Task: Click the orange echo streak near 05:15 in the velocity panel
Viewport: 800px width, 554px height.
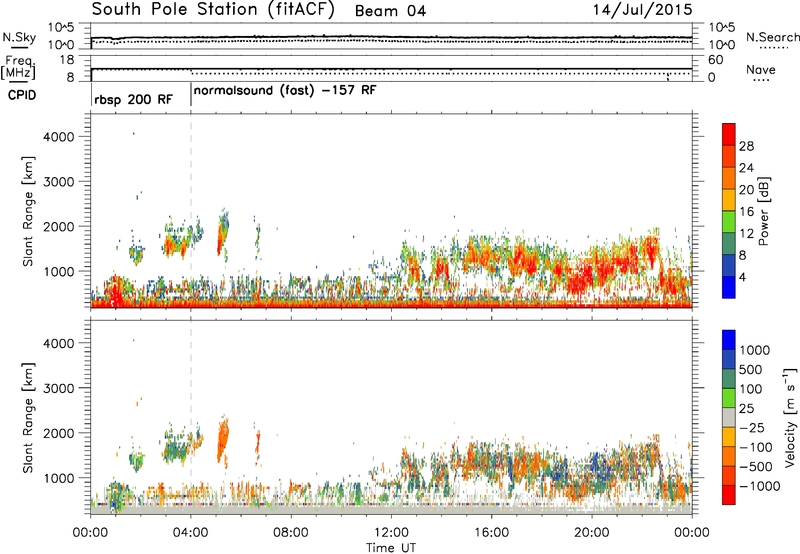Action: tap(223, 440)
